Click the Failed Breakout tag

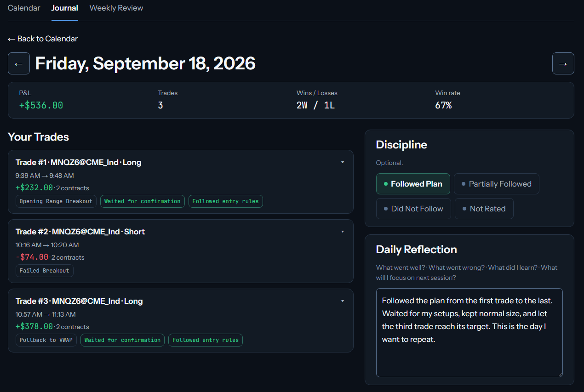point(45,271)
